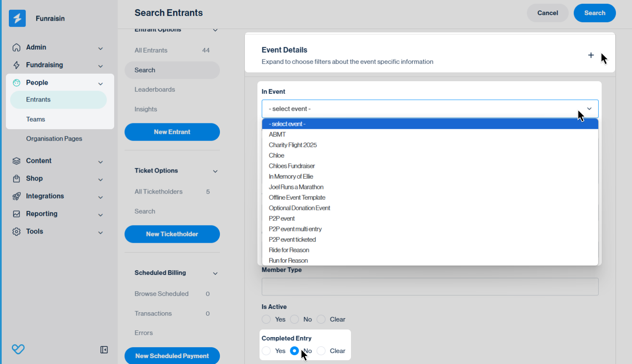Select No for Is Active
The image size is (632, 364).
click(x=295, y=319)
